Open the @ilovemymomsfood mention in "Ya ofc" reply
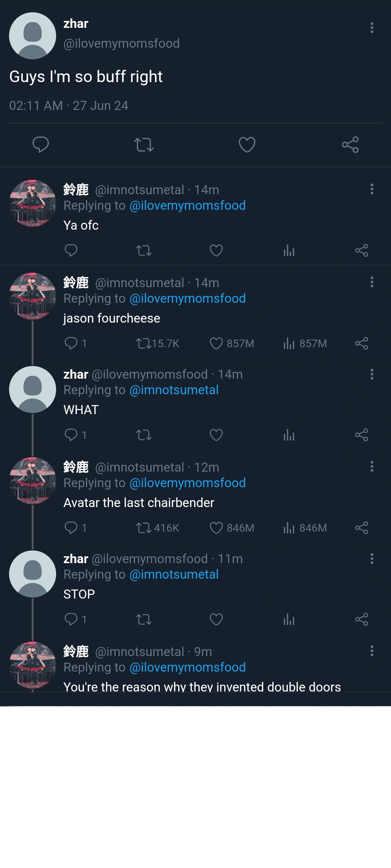391x868 pixels. 188,205
